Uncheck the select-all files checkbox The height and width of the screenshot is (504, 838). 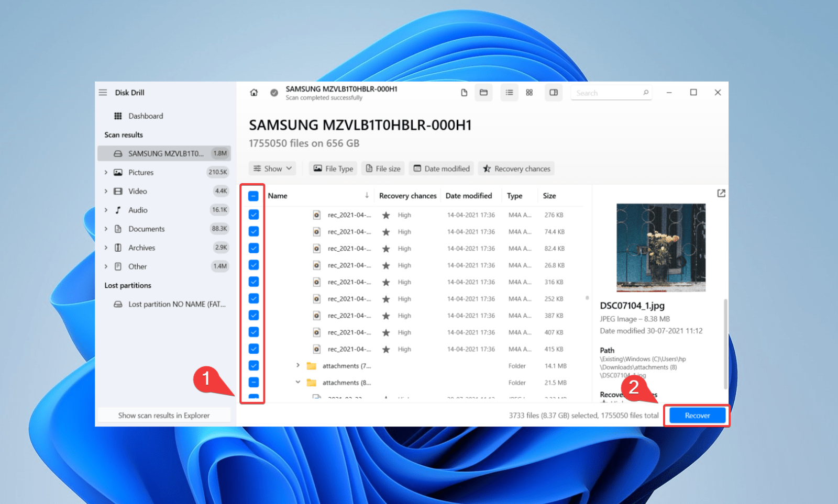pyautogui.click(x=253, y=195)
